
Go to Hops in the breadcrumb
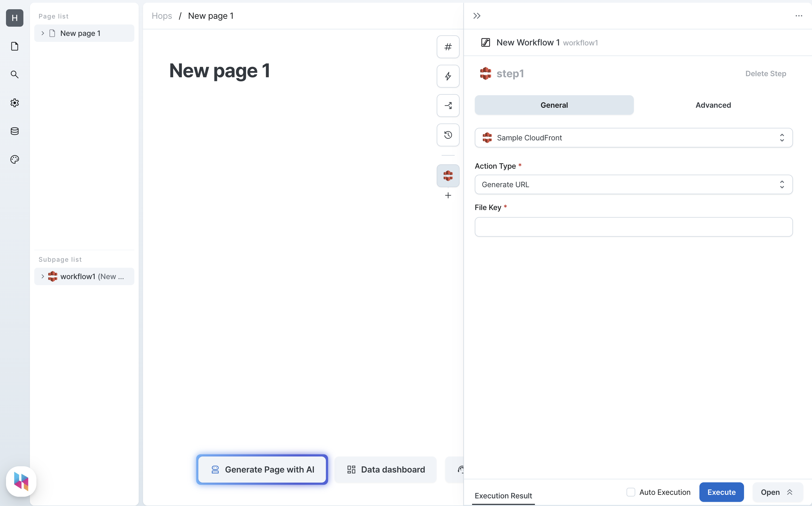pyautogui.click(x=162, y=16)
